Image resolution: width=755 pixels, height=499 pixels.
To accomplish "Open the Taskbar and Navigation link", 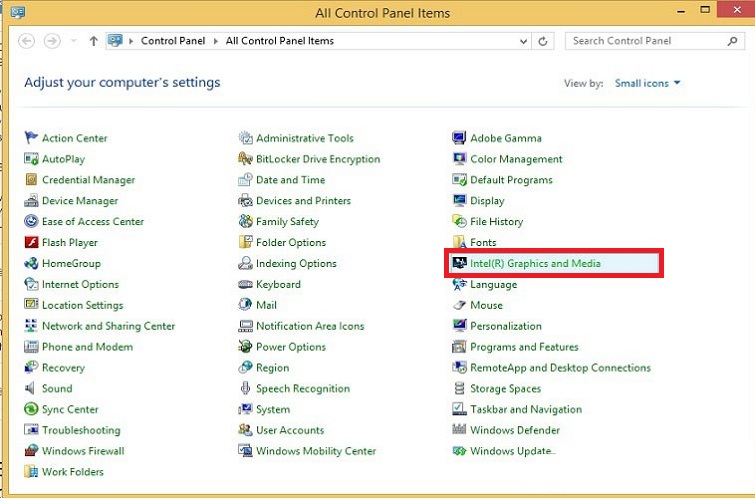I will [x=525, y=409].
